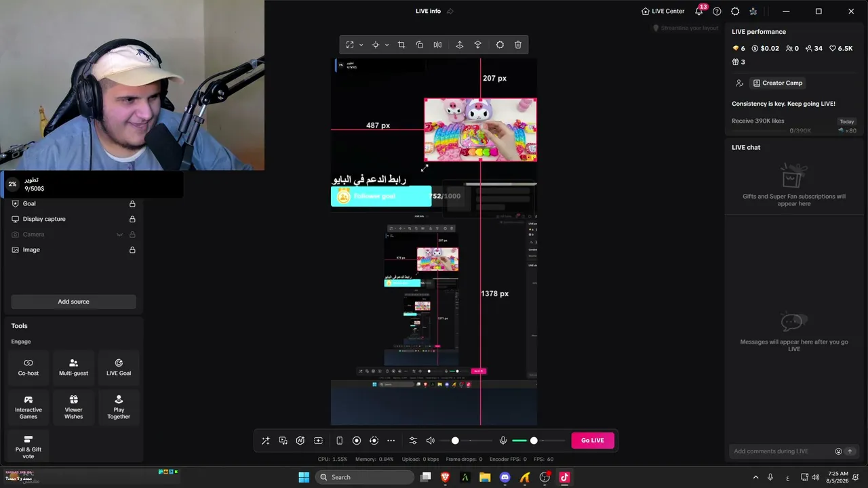Open the AI tools button
Viewport: 868px width, 488px height.
tap(300, 441)
